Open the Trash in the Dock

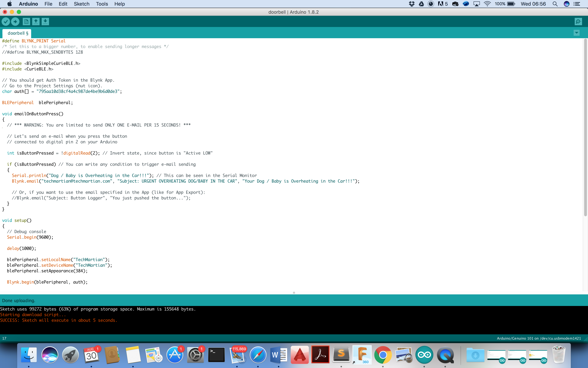[x=558, y=355]
